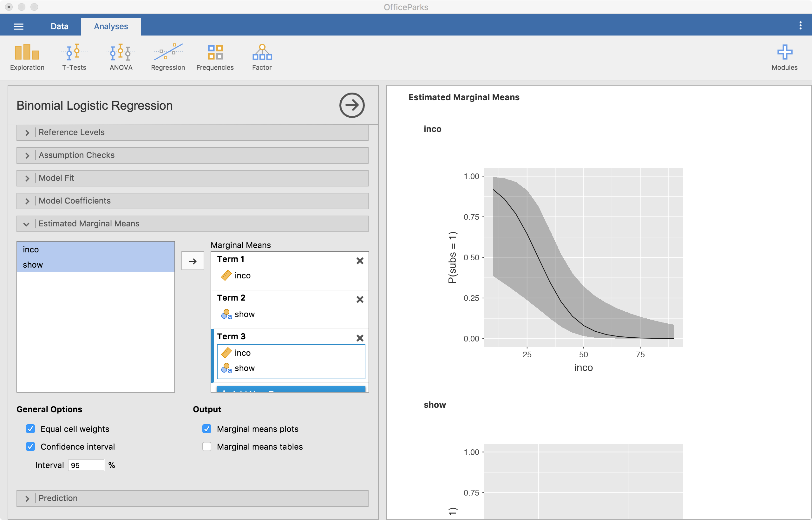Enable Marginal means tables
812x520 pixels.
tap(207, 447)
